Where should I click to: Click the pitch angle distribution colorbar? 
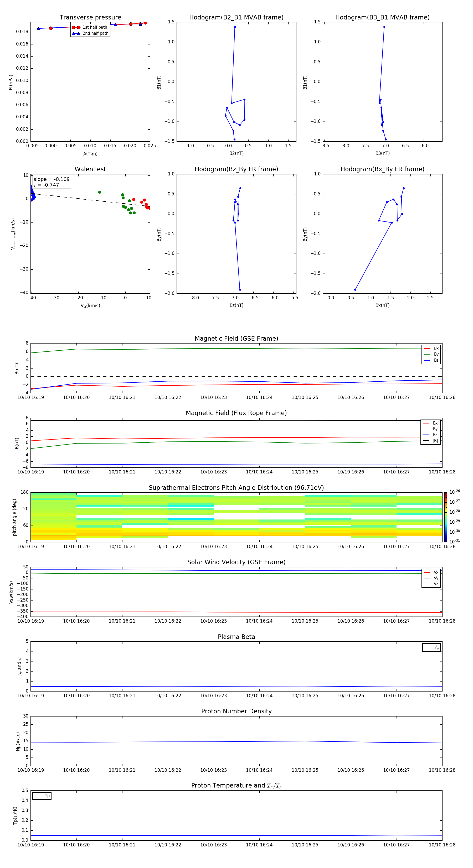[x=445, y=517]
